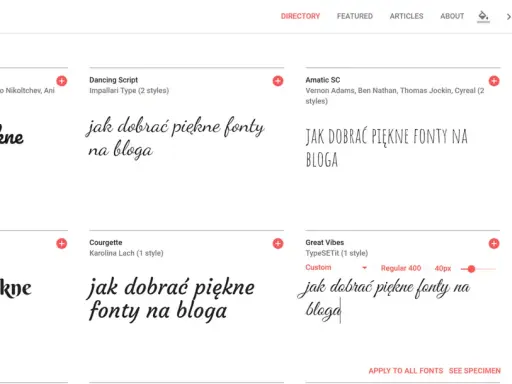Click Amatic SC preview text
This screenshot has height=384, width=512.
tap(387, 147)
